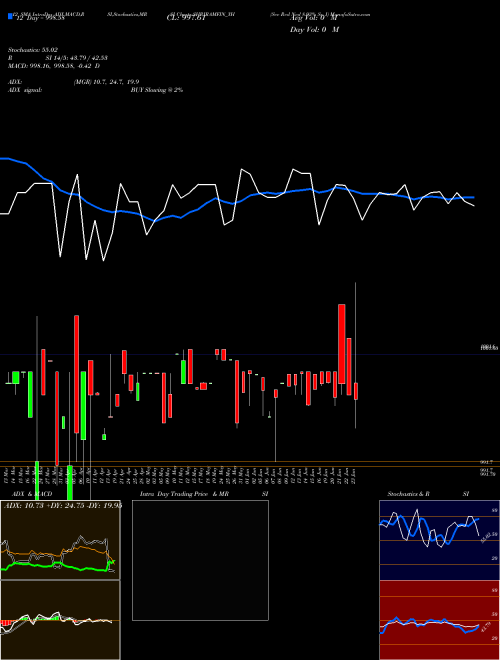
Task: Click the 'ADX & MACD' panel title
Action: tap(32, 494)
